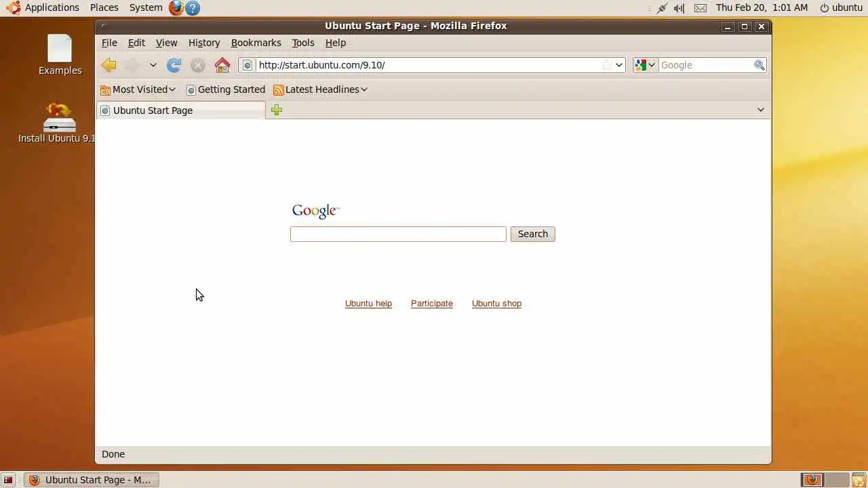
Task: Open the Trash icon in bottom panel
Action: (859, 480)
